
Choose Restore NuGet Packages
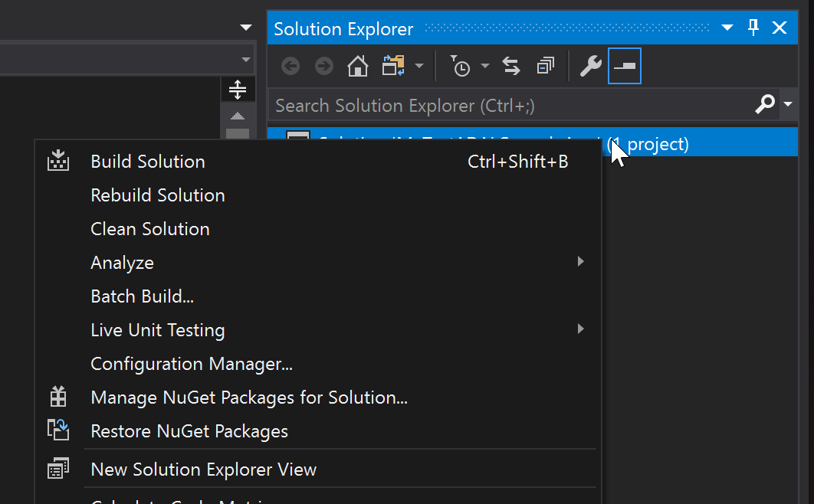318,431
